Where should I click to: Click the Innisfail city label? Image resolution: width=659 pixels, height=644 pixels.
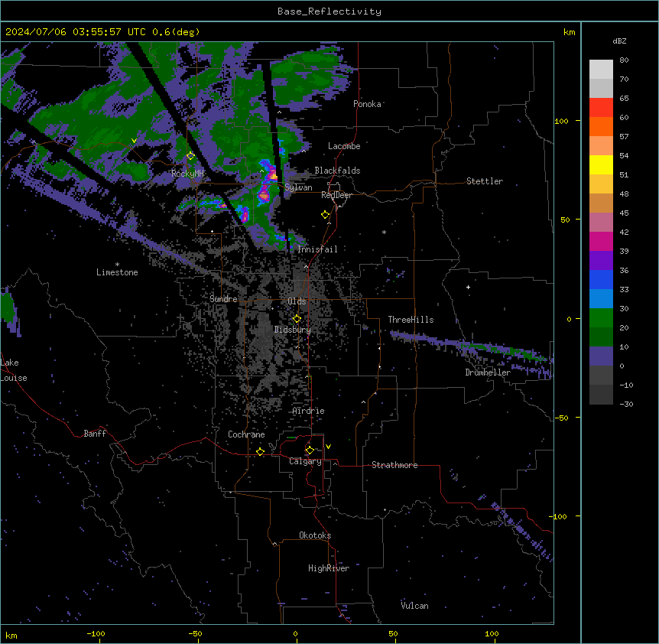tap(317, 249)
